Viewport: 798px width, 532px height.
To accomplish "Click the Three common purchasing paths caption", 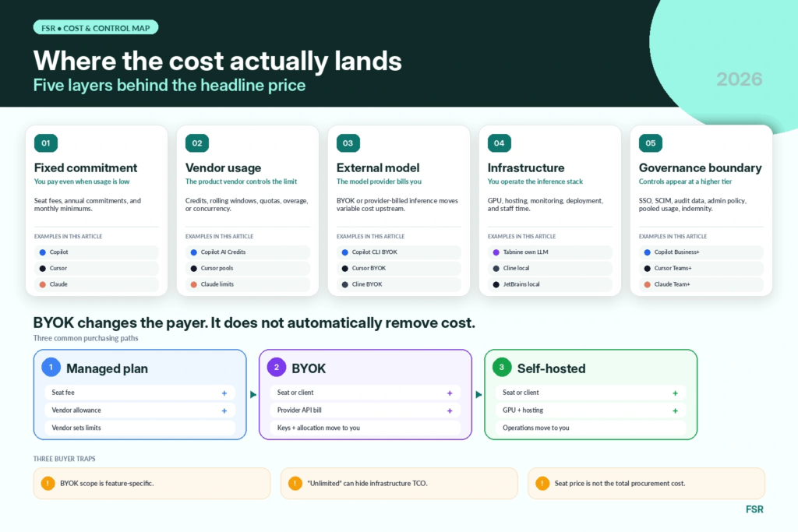I will click(86, 338).
